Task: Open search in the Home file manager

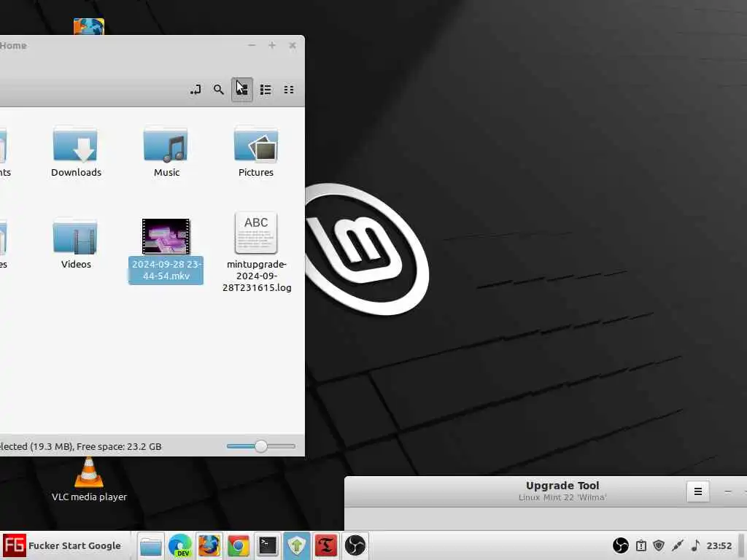Action: [x=219, y=90]
